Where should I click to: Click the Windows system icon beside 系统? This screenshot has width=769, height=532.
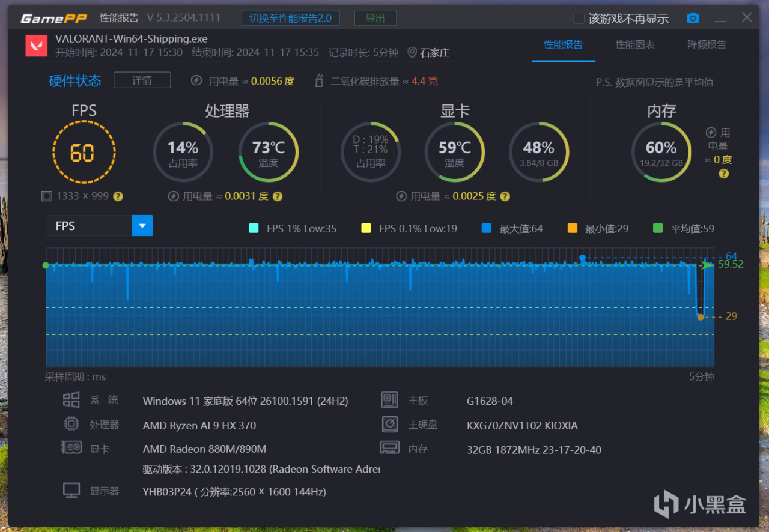(71, 400)
